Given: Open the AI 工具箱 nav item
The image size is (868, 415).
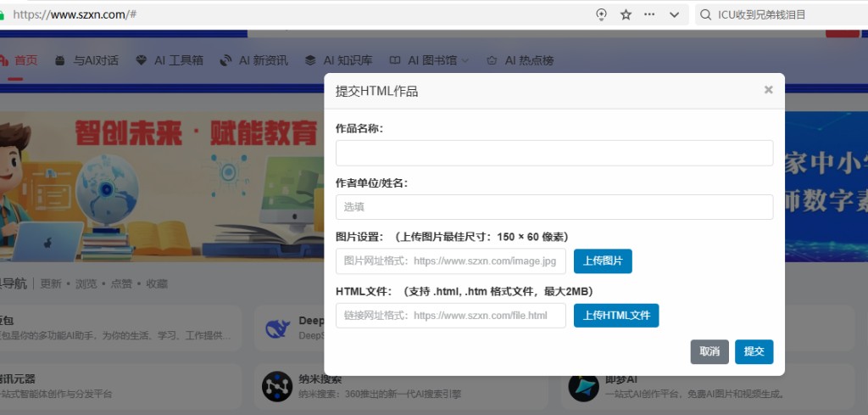Looking at the screenshot, I should point(170,60).
